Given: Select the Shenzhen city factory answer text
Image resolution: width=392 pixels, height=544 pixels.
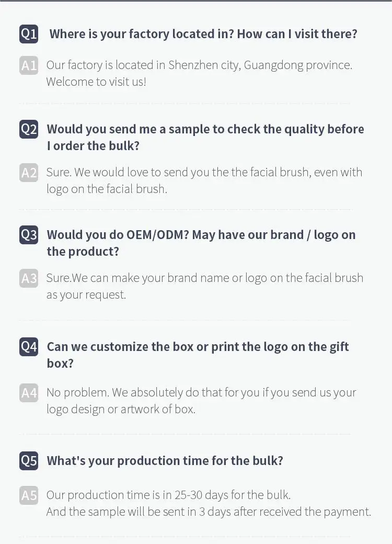Looking at the screenshot, I should click(199, 73).
